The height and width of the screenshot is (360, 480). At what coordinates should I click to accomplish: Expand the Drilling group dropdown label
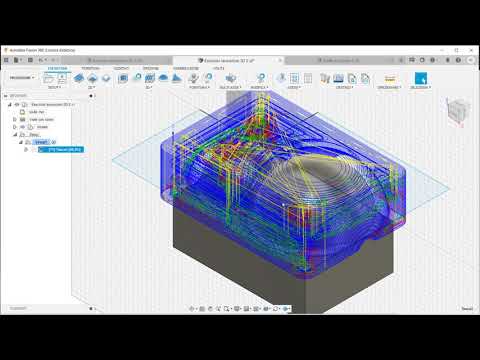[x=199, y=87]
